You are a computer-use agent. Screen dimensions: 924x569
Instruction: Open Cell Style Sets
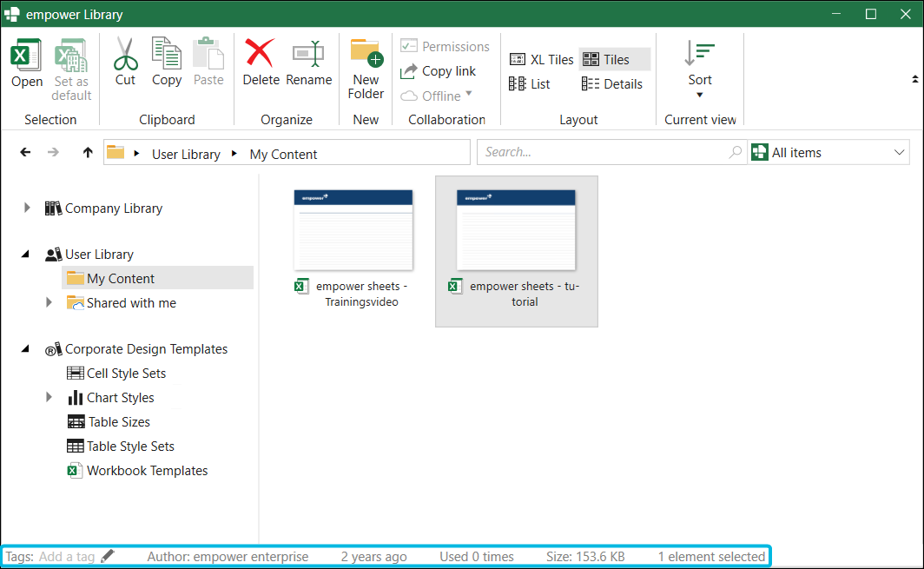click(116, 374)
